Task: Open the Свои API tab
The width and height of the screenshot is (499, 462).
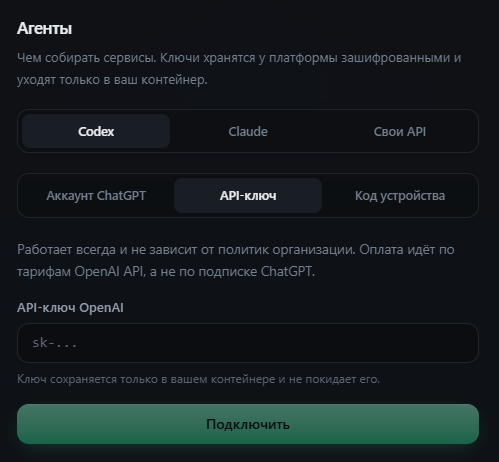Action: pyautogui.click(x=400, y=131)
